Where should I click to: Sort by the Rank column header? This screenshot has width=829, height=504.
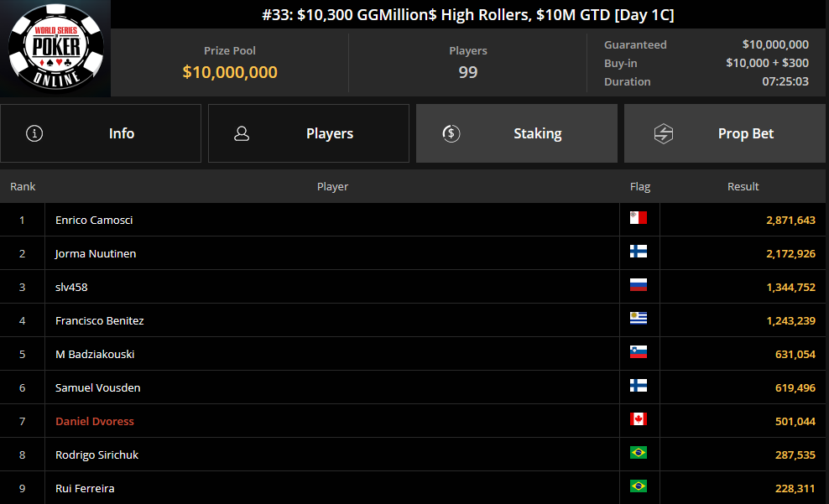(x=23, y=186)
